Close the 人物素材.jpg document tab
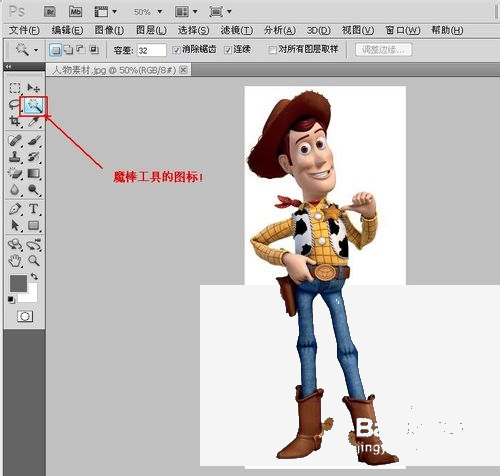The height and width of the screenshot is (476, 500). click(x=183, y=70)
